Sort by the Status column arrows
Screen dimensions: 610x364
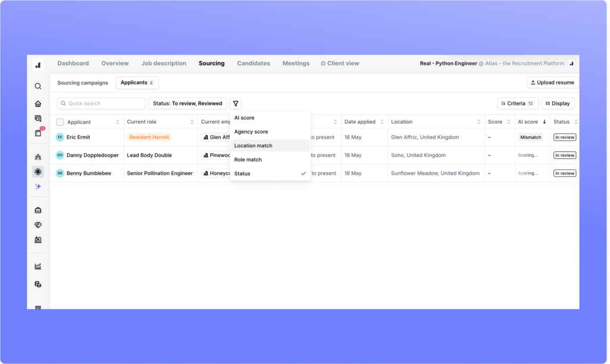(576, 122)
